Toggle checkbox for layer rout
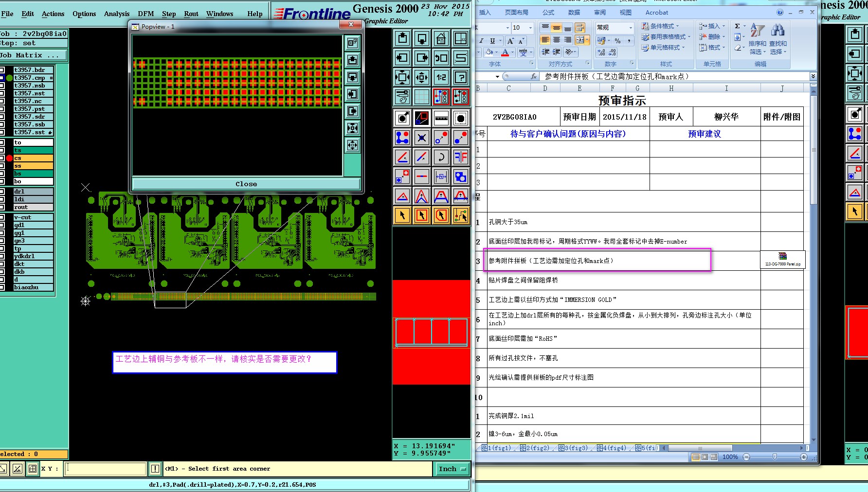The width and height of the screenshot is (868, 492). tap(2, 207)
